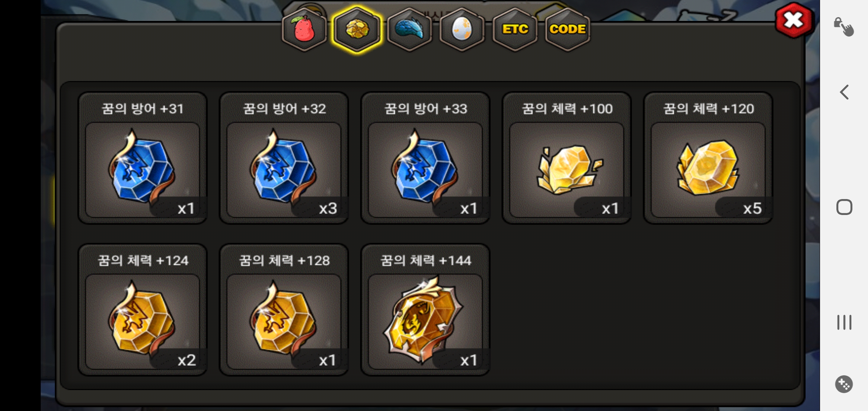Choose the 꿈의 체력 +120 gold crystal
The width and height of the screenshot is (868, 411).
[x=708, y=158]
